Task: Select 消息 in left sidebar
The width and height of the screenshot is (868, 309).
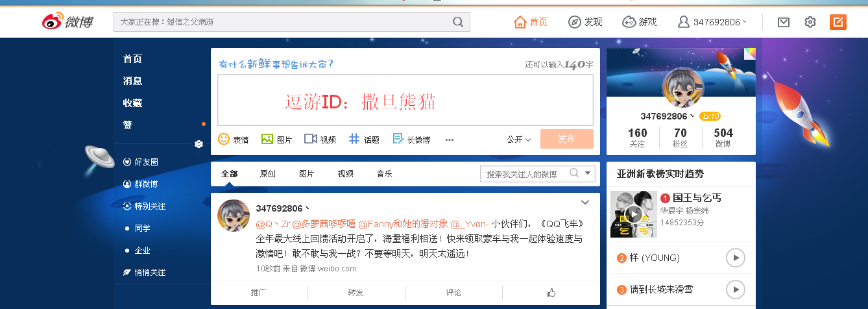Action: pyautogui.click(x=132, y=81)
